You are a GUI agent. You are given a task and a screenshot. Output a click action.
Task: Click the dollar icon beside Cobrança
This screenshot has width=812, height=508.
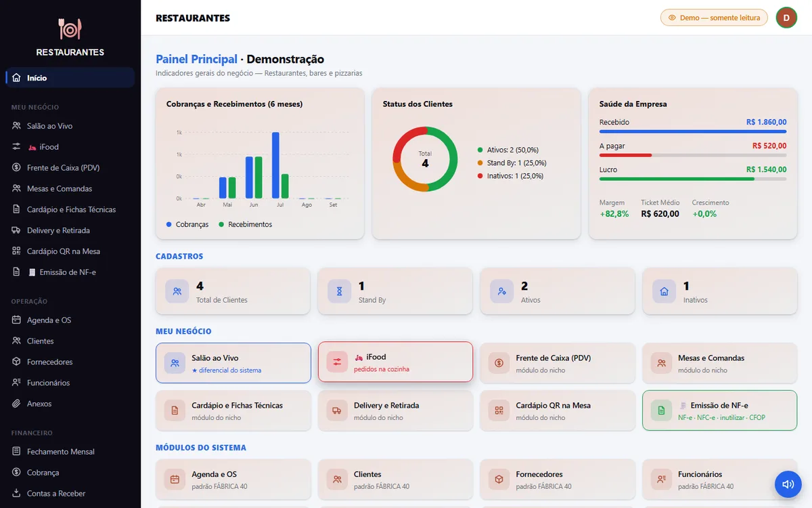click(16, 473)
